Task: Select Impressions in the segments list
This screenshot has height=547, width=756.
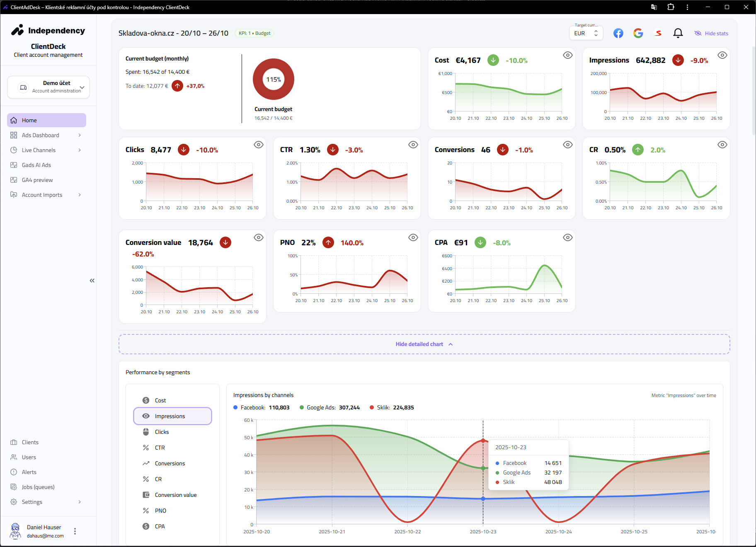Action: (x=172, y=416)
